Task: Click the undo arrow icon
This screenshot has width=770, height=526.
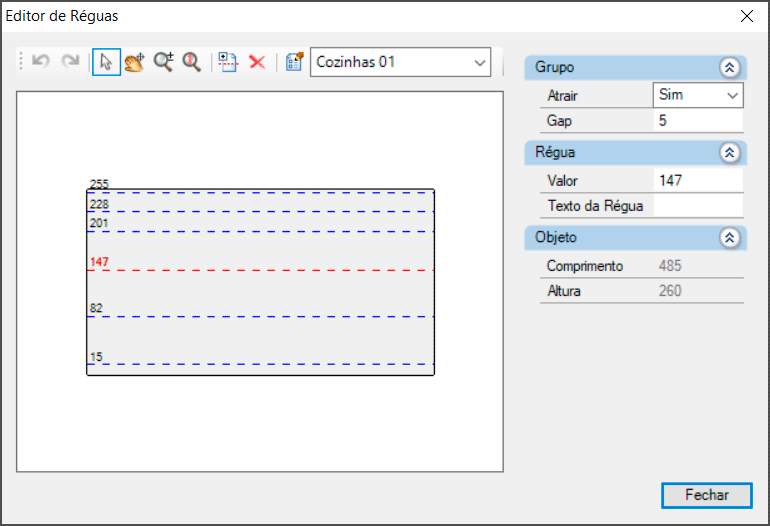Action: click(41, 62)
